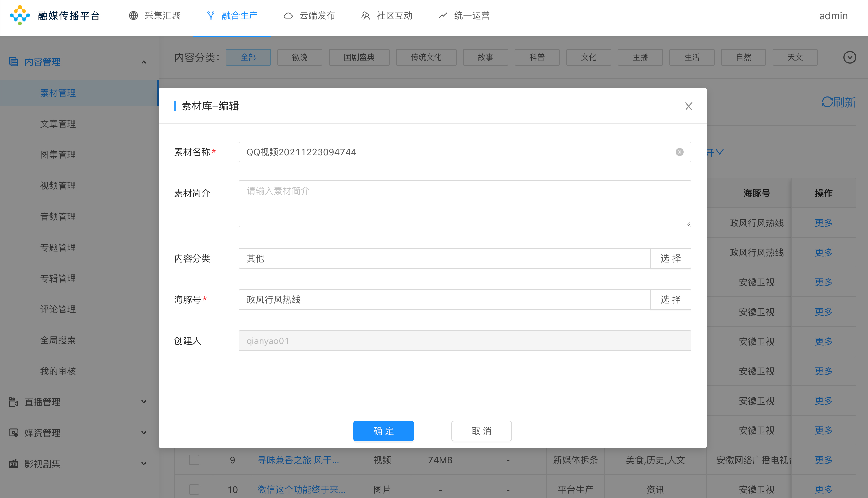Image resolution: width=868 pixels, height=498 pixels.
Task: Grab the 素材简介 textarea resize handle
Action: tap(687, 224)
